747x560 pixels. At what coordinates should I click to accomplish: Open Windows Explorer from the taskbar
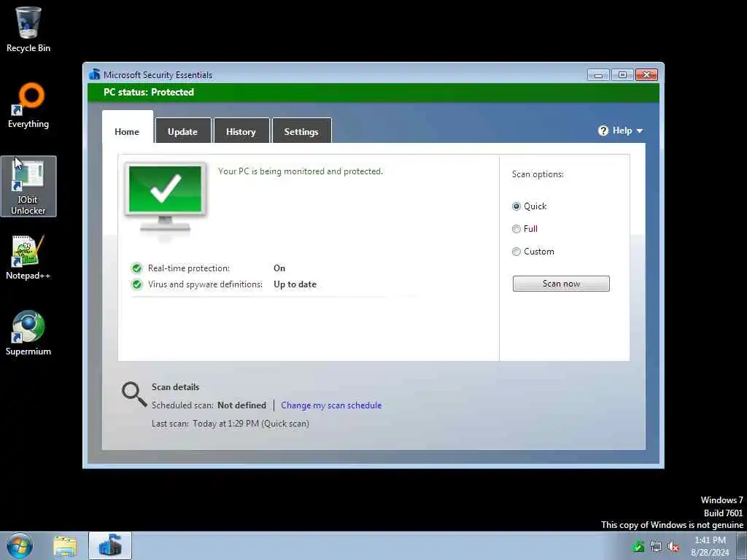(x=65, y=546)
